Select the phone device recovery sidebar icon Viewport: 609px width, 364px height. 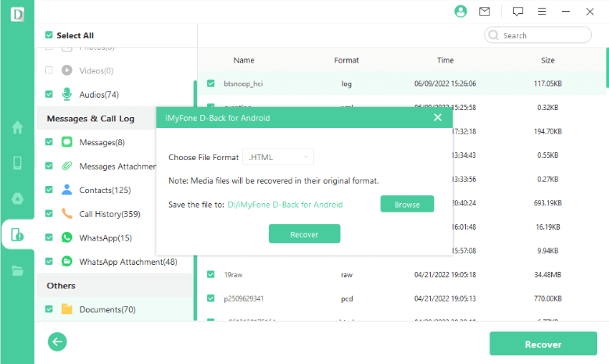17,162
